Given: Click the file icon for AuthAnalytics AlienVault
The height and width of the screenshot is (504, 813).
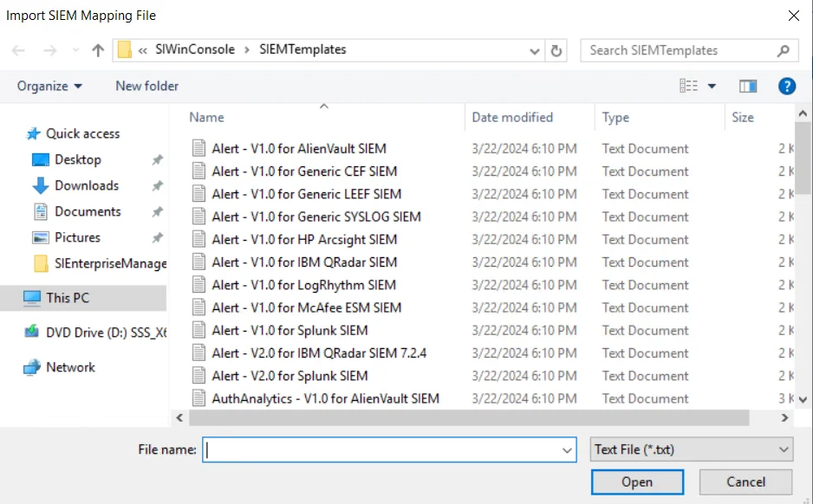Looking at the screenshot, I should pyautogui.click(x=198, y=399).
